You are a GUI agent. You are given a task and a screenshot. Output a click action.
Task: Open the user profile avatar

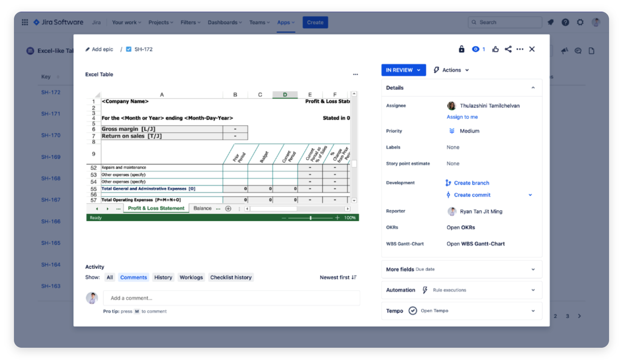[x=596, y=22]
